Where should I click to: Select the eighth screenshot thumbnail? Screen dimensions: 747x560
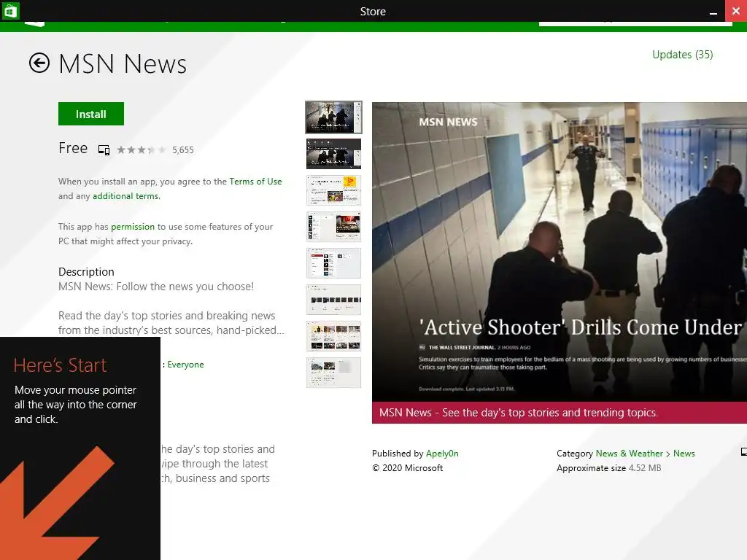click(333, 373)
